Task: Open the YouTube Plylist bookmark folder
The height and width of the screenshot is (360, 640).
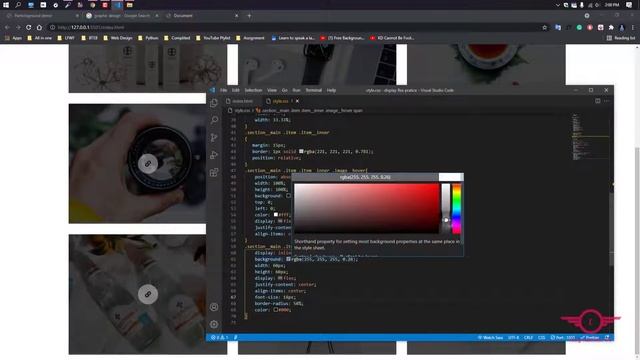Action: coord(213,38)
